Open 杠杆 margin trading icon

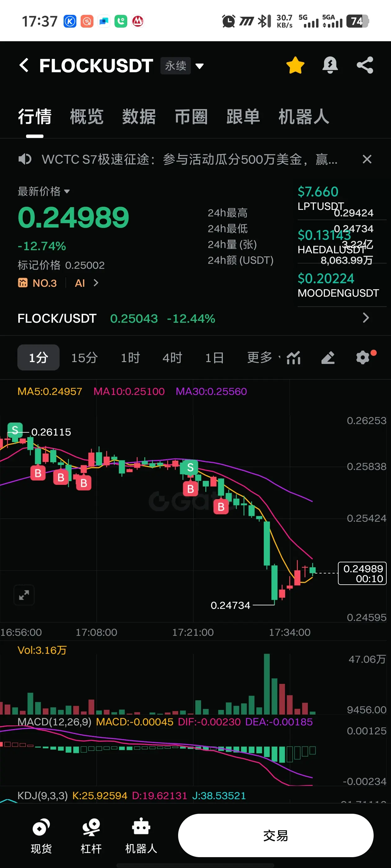tap(91, 836)
